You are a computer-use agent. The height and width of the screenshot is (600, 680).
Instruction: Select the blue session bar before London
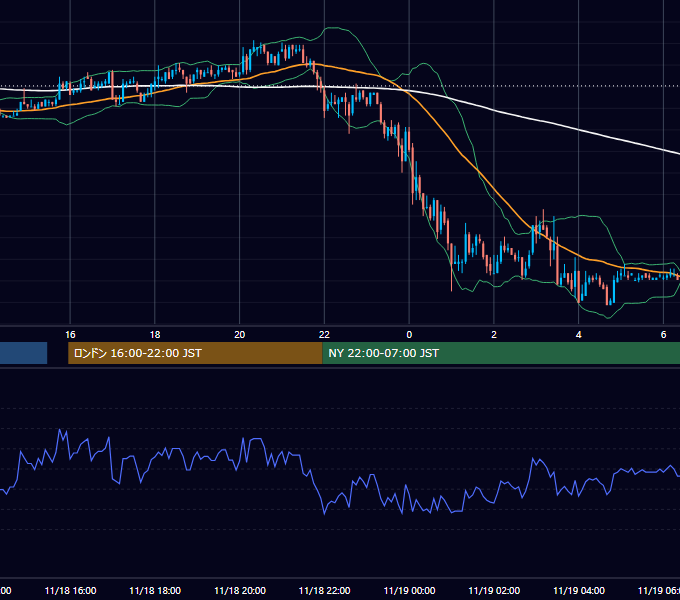(23, 353)
